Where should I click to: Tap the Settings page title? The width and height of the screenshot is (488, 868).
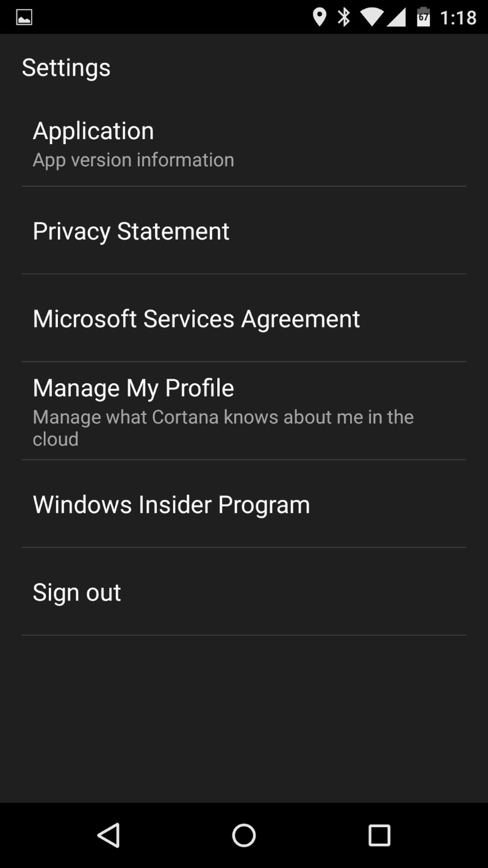point(66,67)
